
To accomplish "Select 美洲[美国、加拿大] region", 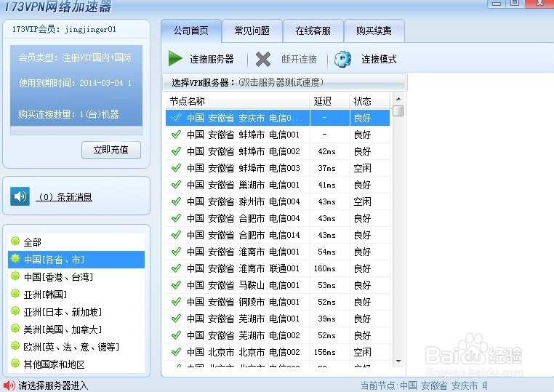I will [76, 329].
